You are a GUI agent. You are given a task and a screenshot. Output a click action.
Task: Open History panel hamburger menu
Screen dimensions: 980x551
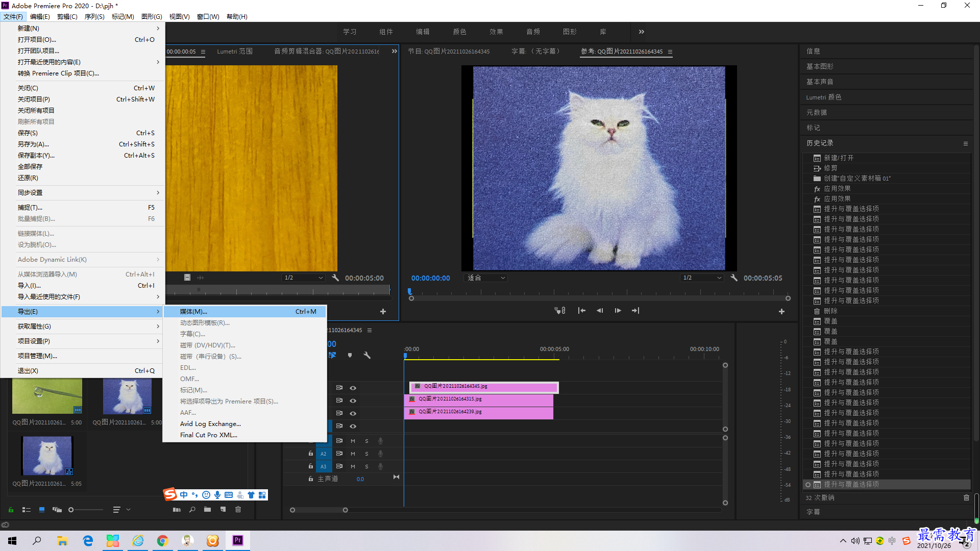point(966,143)
